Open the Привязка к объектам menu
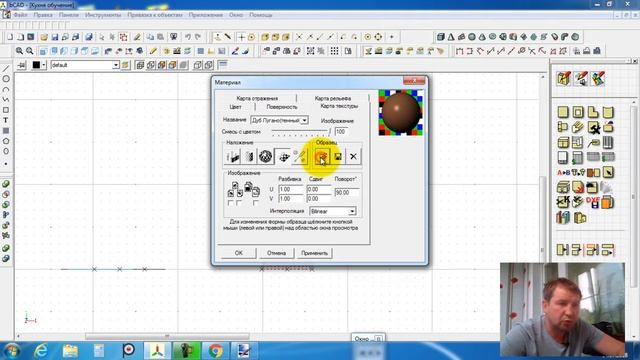The width and height of the screenshot is (640, 360). 155,15
